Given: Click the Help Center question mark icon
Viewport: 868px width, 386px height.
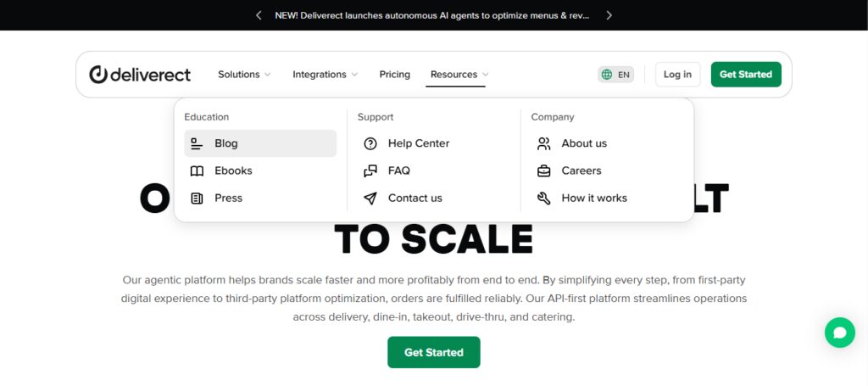Looking at the screenshot, I should coord(370,143).
